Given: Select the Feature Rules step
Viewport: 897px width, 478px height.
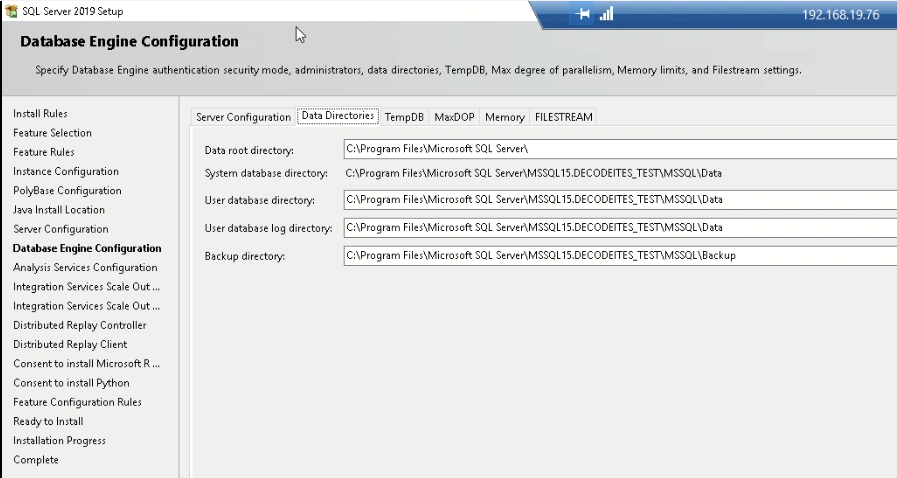Looking at the screenshot, I should click(x=43, y=152).
